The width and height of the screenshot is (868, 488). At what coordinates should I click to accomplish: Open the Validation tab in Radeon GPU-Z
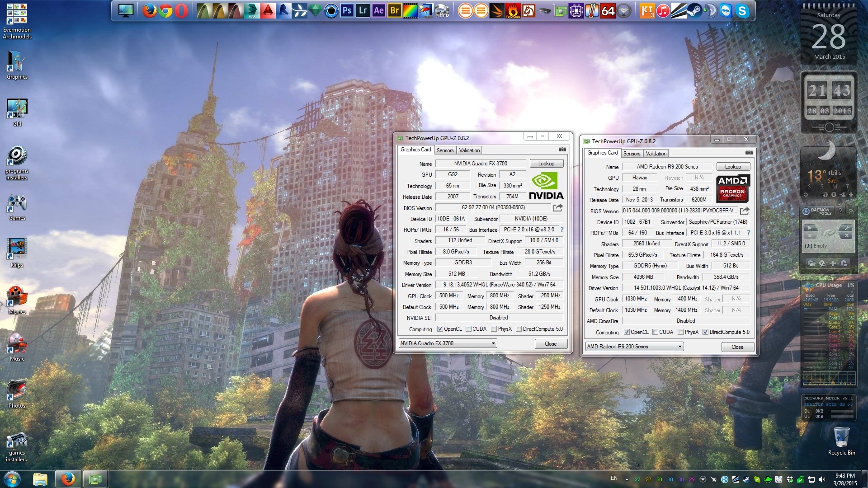[656, 154]
